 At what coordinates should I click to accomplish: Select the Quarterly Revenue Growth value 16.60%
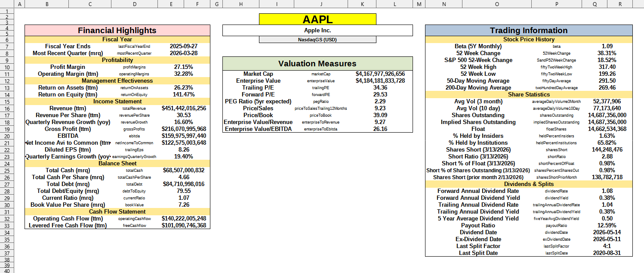[184, 122]
